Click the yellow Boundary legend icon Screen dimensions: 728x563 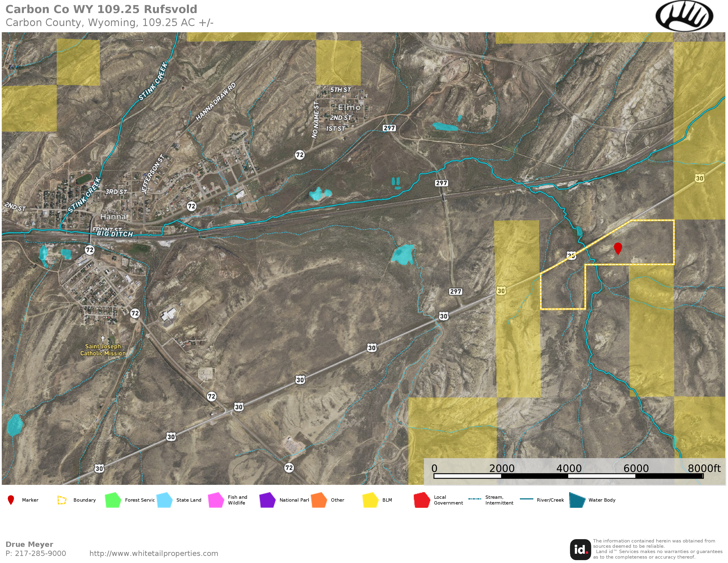62,500
